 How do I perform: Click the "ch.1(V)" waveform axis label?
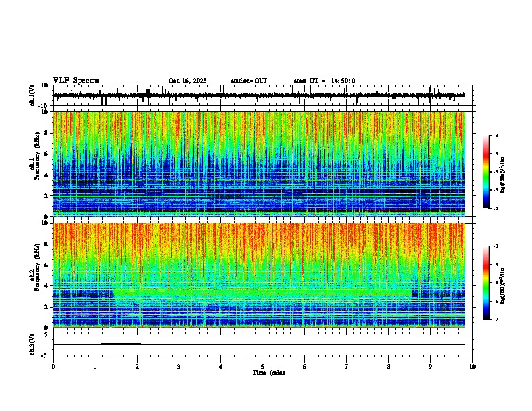(33, 95)
